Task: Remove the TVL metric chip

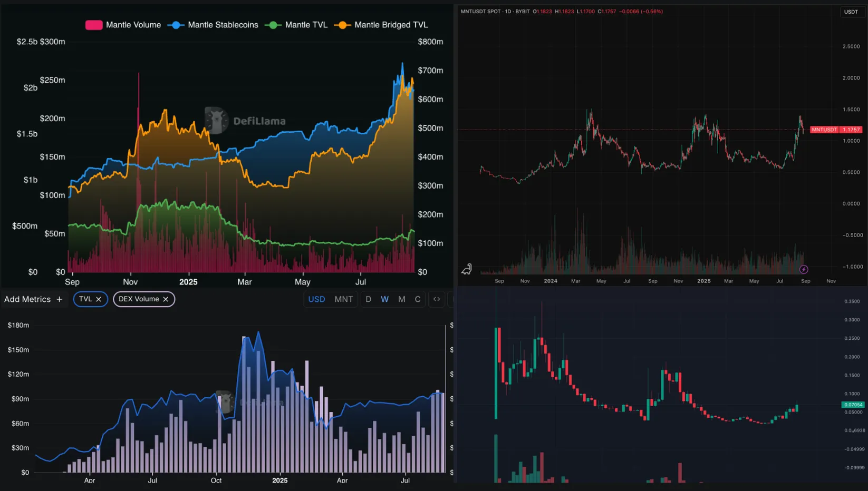Action: pos(99,299)
